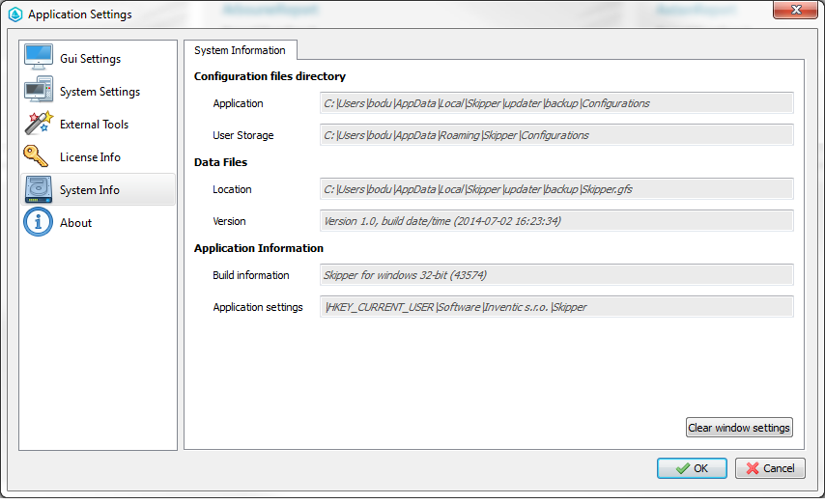Click the System Info hard drive icon
Image resolution: width=825 pixels, height=504 pixels.
39,189
